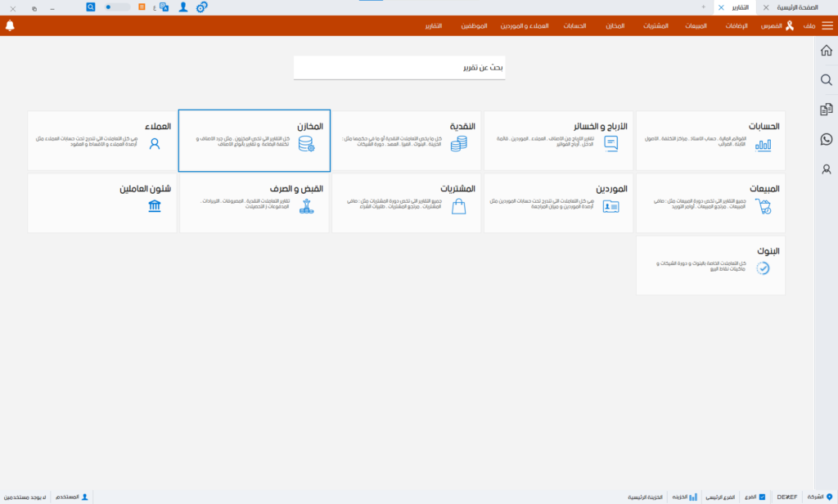The width and height of the screenshot is (838, 504).
Task: Open the settings gears icon in title bar
Action: [x=201, y=7]
